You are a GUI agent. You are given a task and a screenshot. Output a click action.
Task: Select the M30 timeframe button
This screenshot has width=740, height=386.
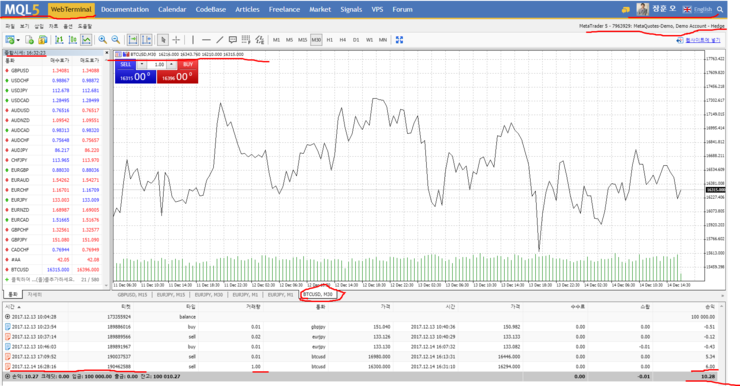[316, 40]
